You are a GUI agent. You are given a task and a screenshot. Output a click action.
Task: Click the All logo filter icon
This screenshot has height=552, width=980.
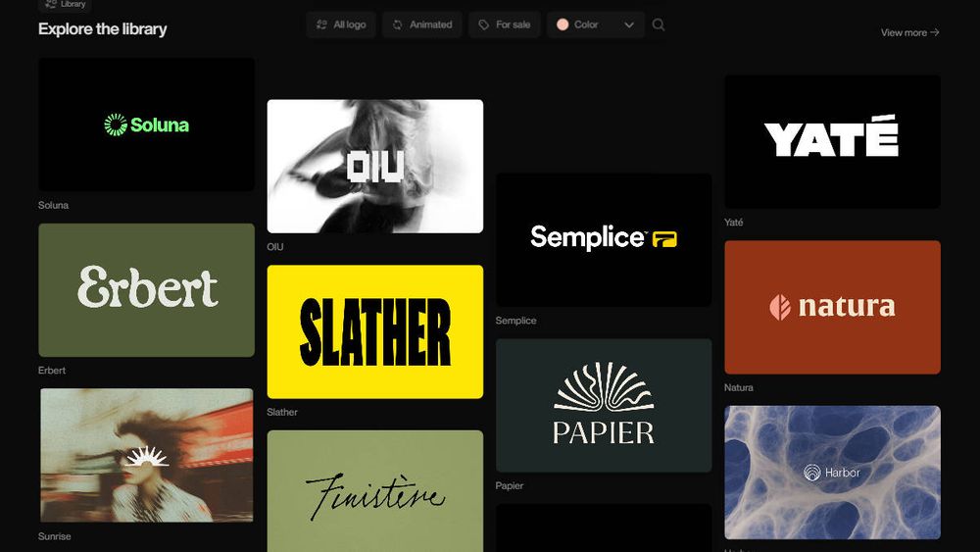pos(321,25)
